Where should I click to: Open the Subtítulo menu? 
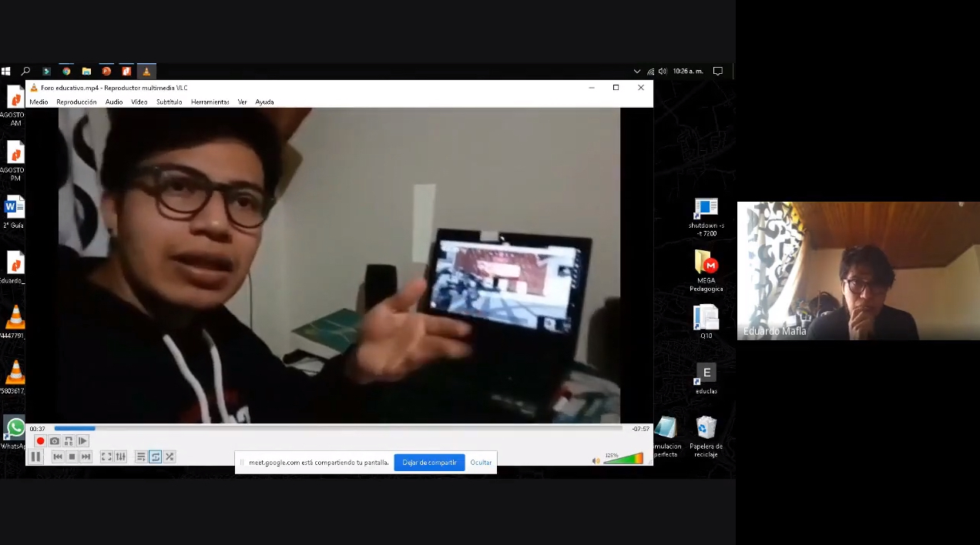(169, 102)
